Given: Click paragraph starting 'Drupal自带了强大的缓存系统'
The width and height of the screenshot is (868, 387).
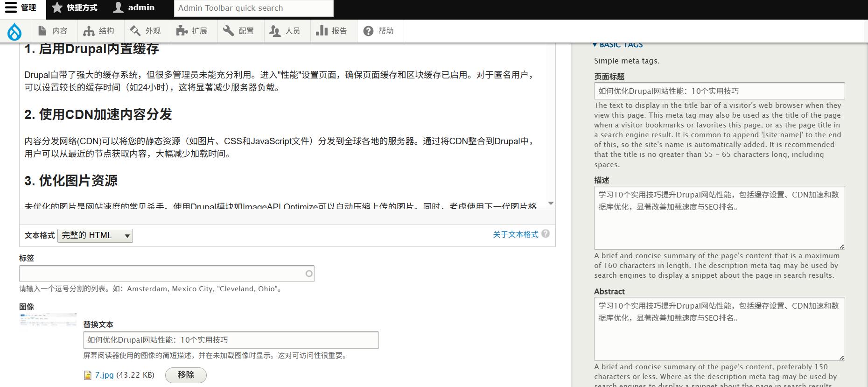Looking at the screenshot, I should coord(280,81).
